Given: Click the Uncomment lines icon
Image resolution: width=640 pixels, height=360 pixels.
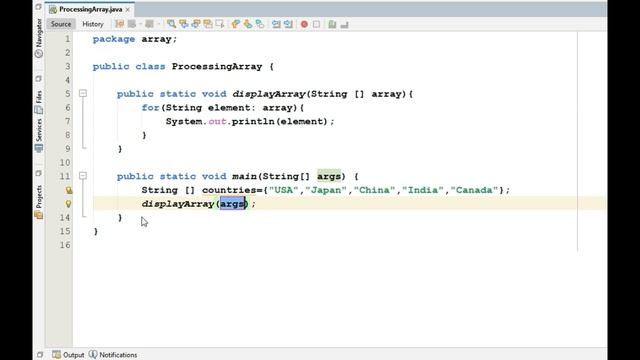Looking at the screenshot, I should pyautogui.click(x=344, y=24).
